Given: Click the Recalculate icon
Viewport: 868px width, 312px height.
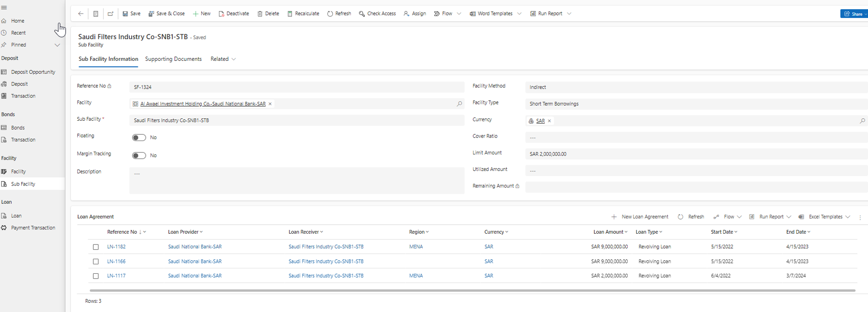Looking at the screenshot, I should tap(290, 14).
